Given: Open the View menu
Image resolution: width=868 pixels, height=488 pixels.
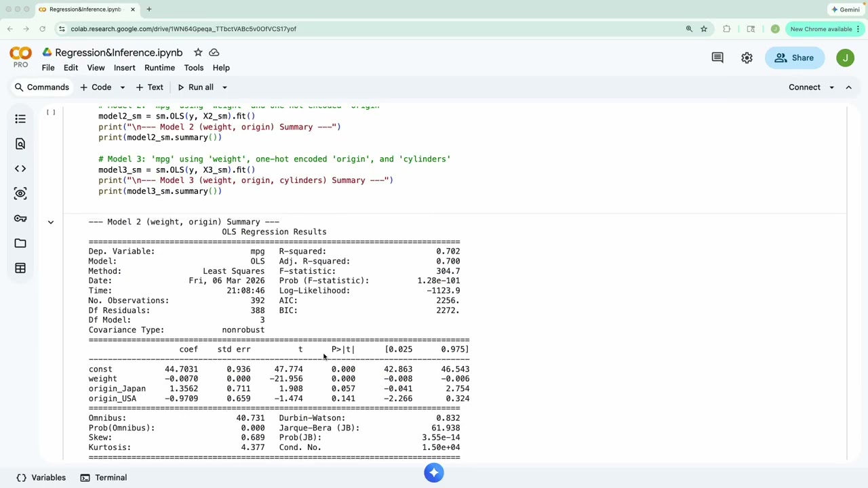Looking at the screenshot, I should [x=96, y=68].
